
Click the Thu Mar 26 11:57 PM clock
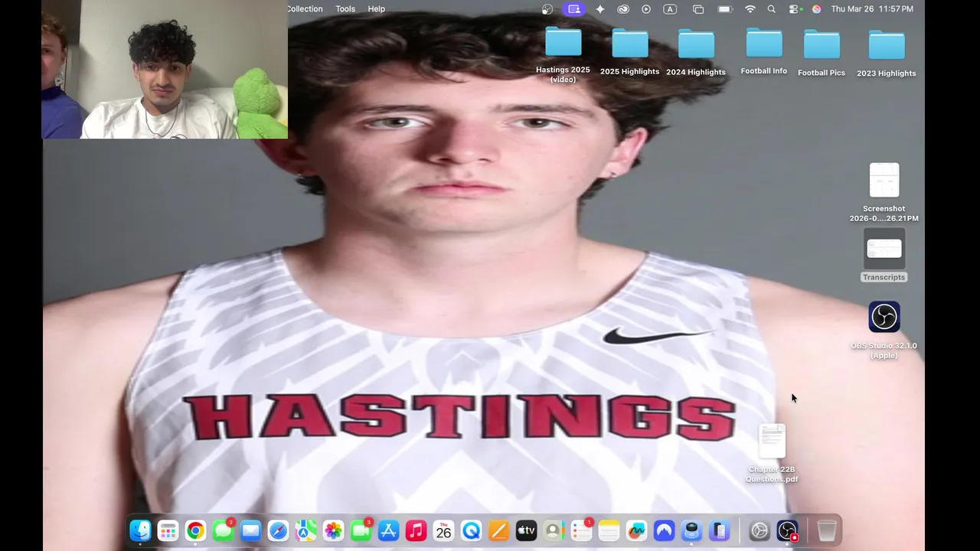pos(872,9)
